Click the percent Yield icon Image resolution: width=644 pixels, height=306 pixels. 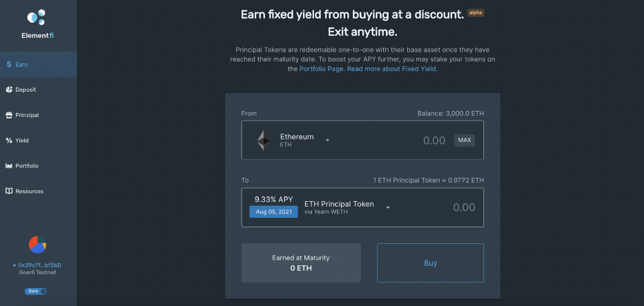pos(9,141)
